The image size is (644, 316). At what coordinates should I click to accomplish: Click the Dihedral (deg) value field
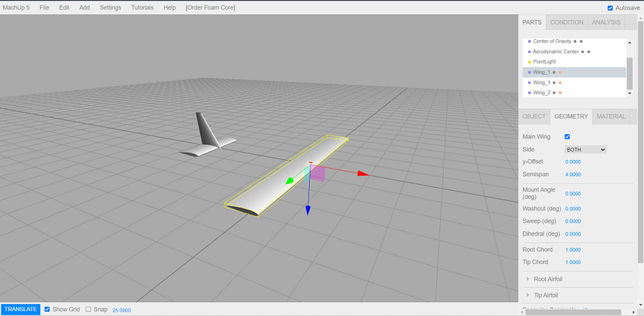tap(573, 234)
